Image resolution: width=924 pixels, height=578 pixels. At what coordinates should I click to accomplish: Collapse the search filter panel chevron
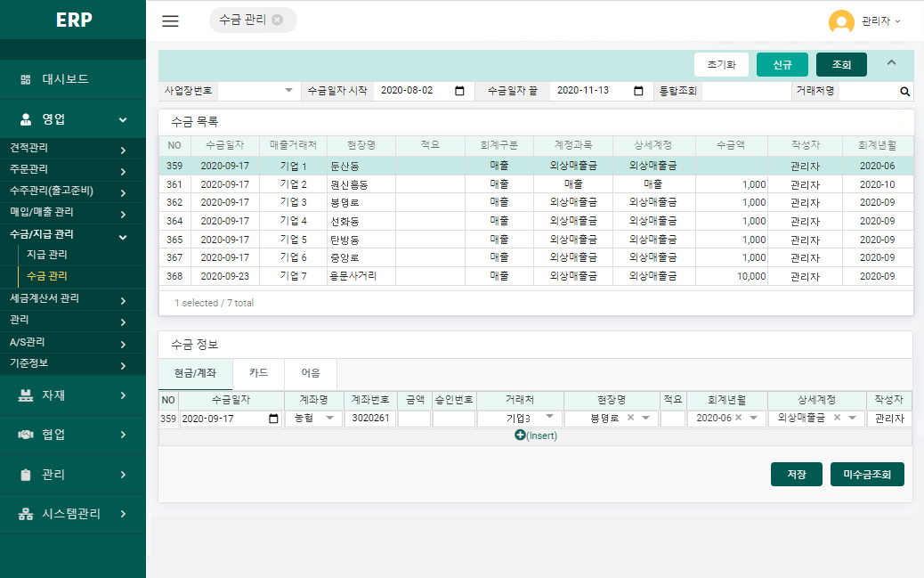click(891, 62)
